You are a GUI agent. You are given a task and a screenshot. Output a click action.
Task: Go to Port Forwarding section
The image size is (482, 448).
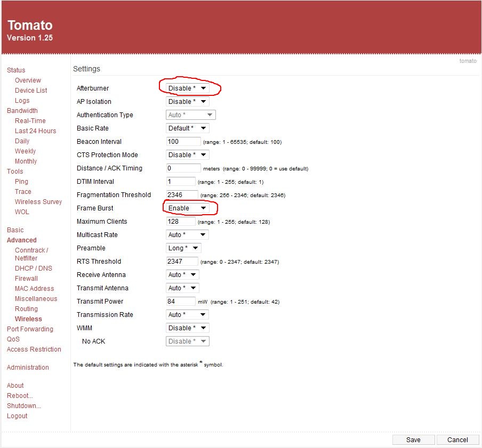coord(30,329)
